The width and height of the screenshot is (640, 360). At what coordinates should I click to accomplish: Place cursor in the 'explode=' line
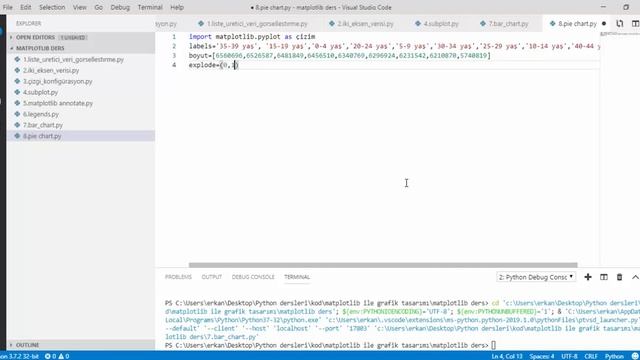213,65
